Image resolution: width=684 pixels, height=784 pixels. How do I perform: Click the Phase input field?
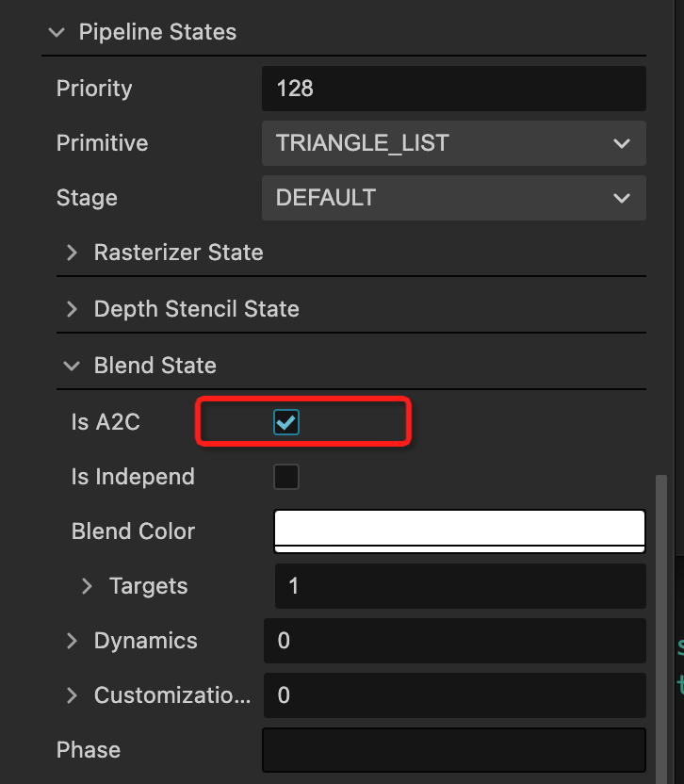point(453,751)
